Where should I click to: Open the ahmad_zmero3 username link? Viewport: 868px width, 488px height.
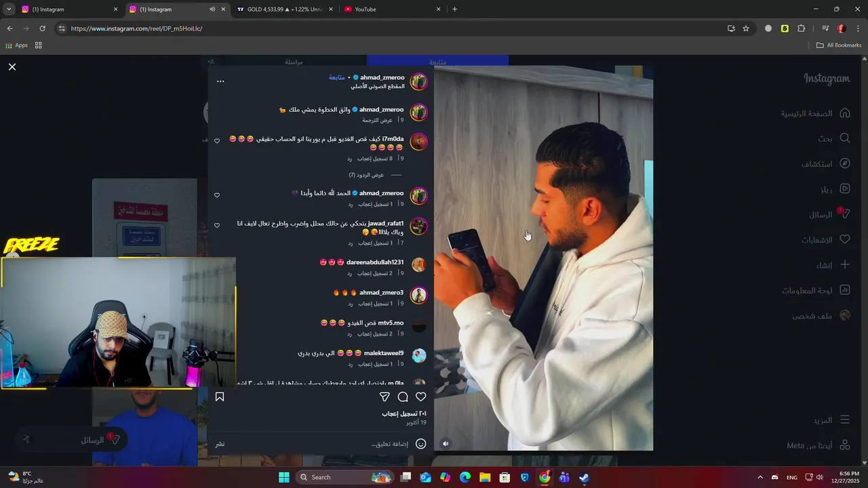click(381, 293)
